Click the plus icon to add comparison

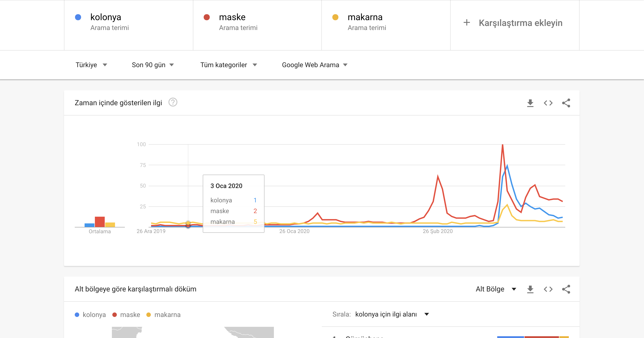coord(467,23)
